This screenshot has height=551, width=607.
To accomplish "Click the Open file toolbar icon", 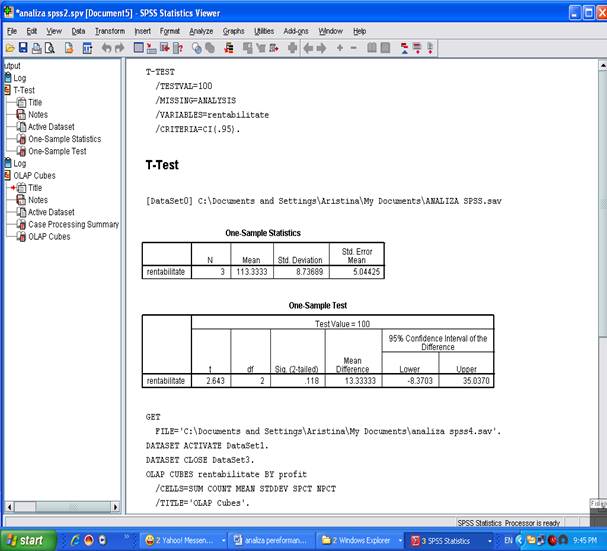I will (x=10, y=47).
